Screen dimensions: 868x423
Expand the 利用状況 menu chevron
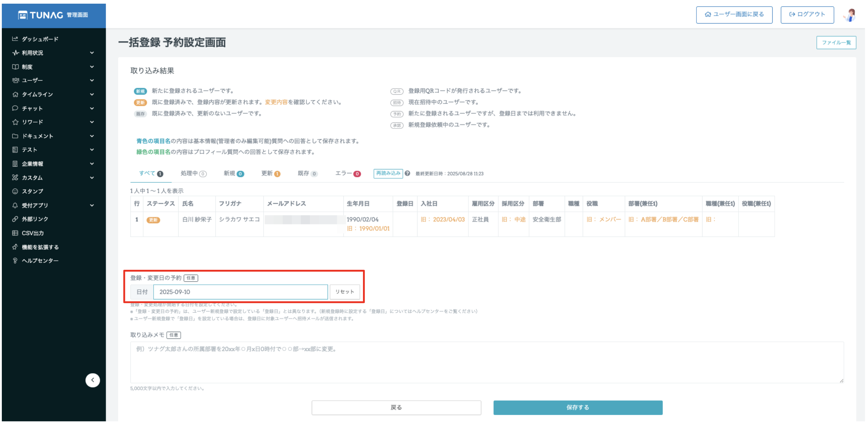(x=92, y=52)
